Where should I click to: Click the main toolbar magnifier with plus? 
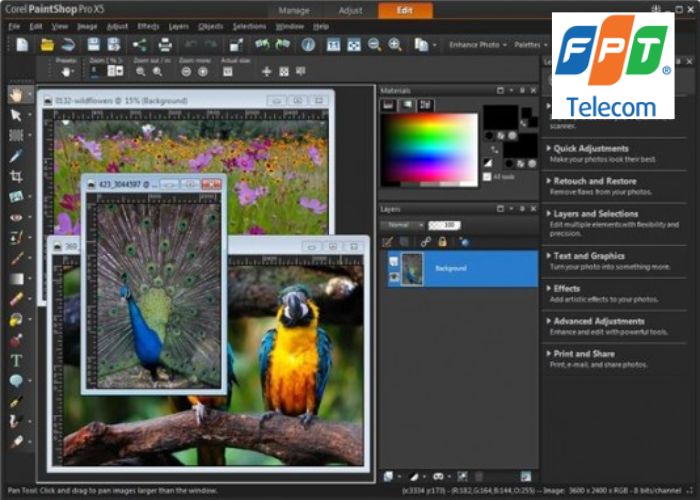coord(395,45)
